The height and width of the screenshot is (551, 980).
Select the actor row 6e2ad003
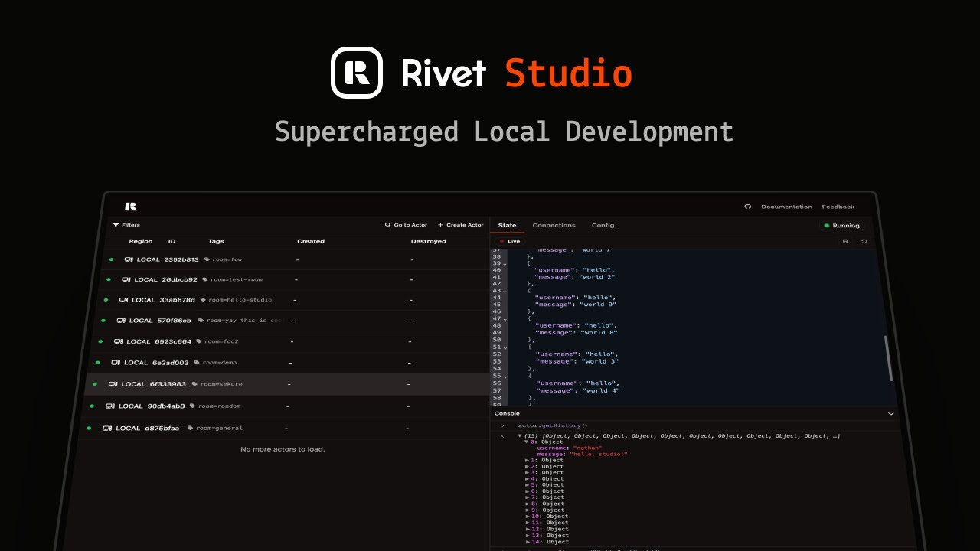pyautogui.click(x=289, y=363)
